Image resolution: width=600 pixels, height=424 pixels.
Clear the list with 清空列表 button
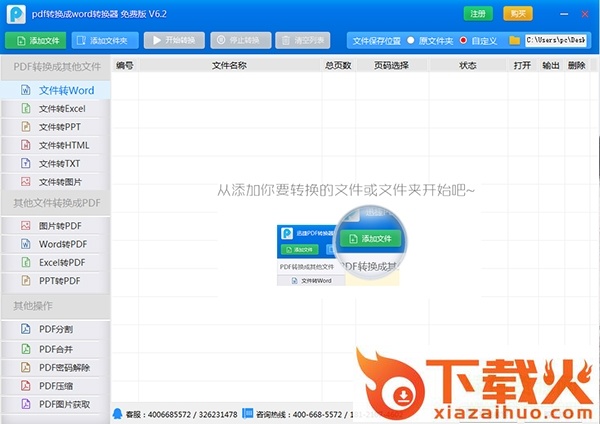click(x=303, y=41)
